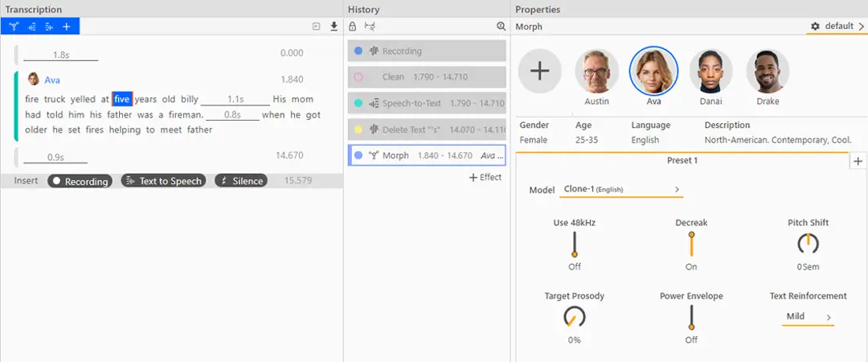Screen dimensions: 868x362
Task: Select the Speech-to-Text history entry
Action: click(427, 103)
